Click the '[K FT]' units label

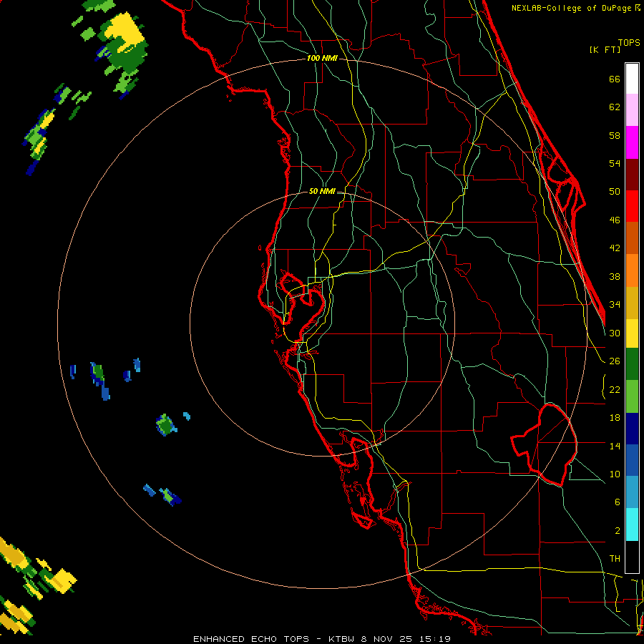(x=605, y=50)
